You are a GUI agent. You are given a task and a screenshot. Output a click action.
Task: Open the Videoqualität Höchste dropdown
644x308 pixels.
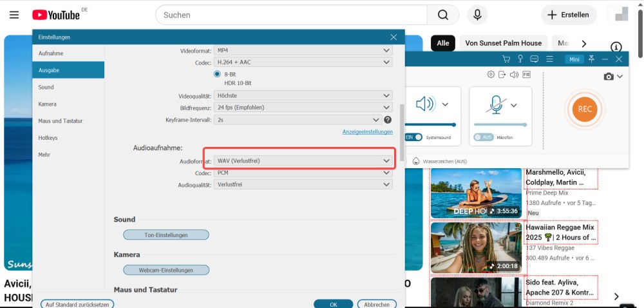tap(303, 95)
